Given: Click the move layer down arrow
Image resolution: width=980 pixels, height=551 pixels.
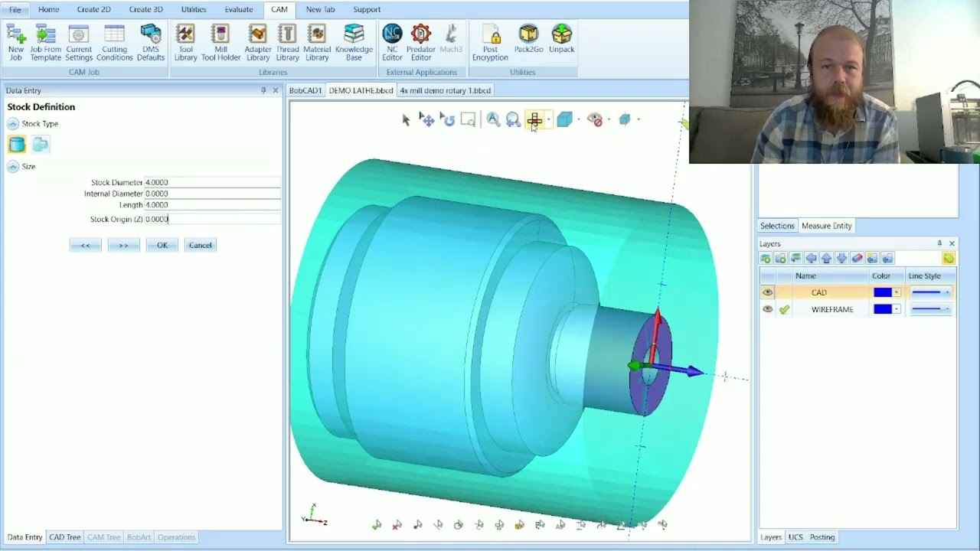Looking at the screenshot, I should tap(841, 259).
